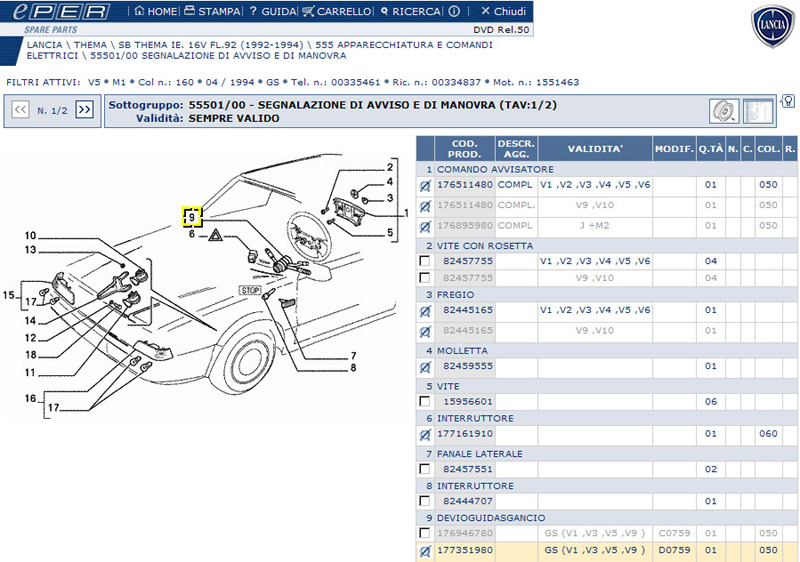Click the COD. PROD. column header
The image size is (800, 562).
point(465,149)
